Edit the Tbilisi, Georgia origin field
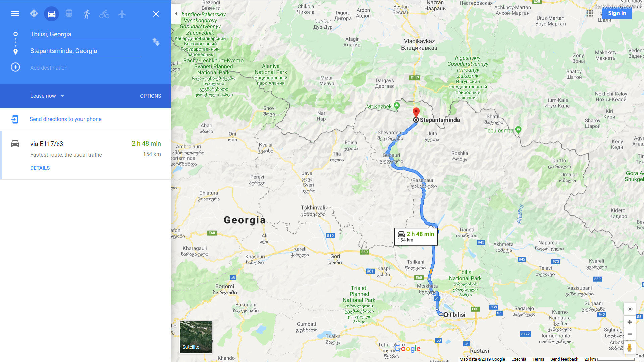Image resolution: width=644 pixels, height=362 pixels. coord(85,34)
